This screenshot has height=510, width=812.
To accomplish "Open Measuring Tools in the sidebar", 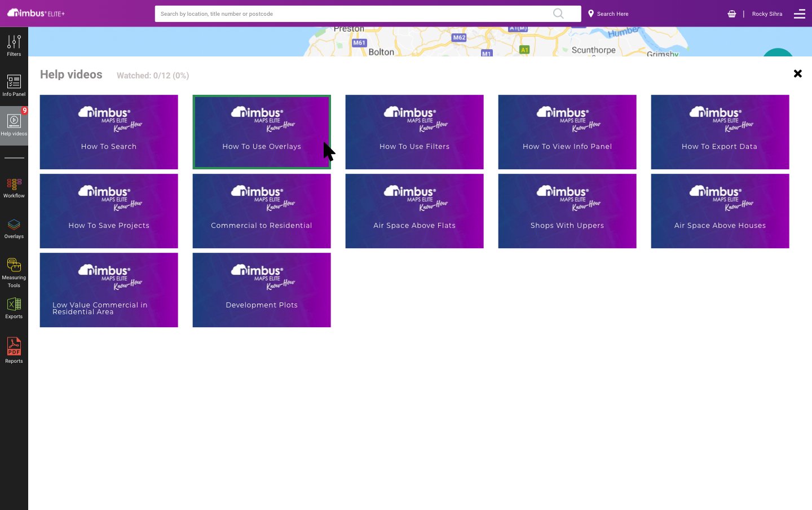I will (x=14, y=272).
